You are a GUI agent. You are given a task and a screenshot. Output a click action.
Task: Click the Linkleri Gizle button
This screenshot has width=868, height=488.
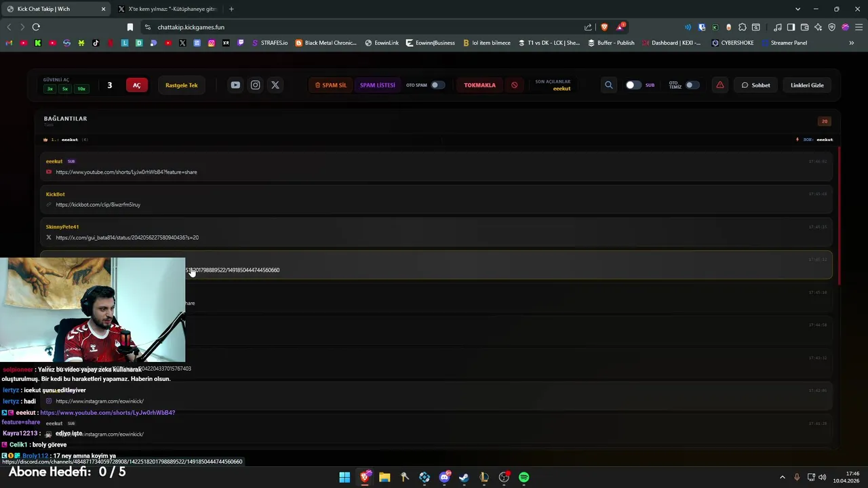click(807, 85)
